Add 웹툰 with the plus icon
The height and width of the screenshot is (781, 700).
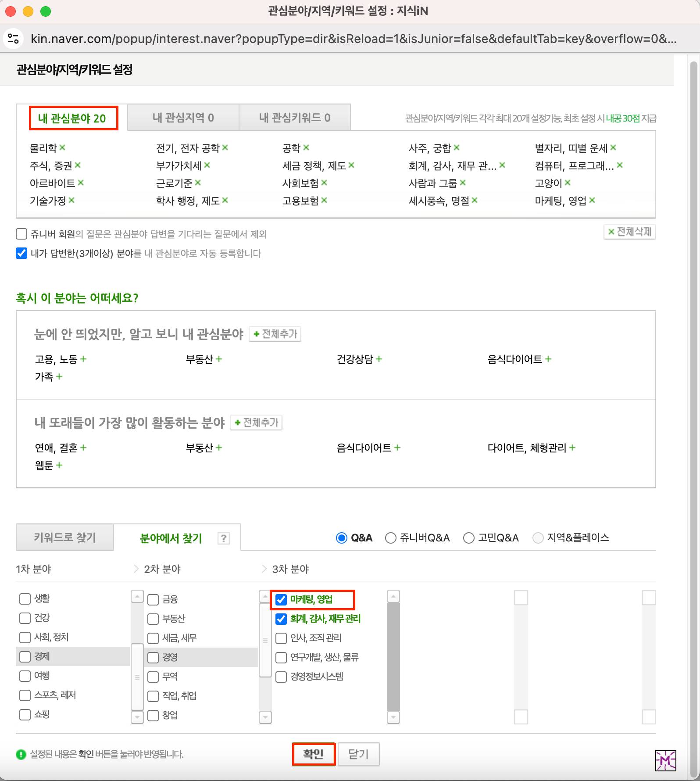[59, 466]
